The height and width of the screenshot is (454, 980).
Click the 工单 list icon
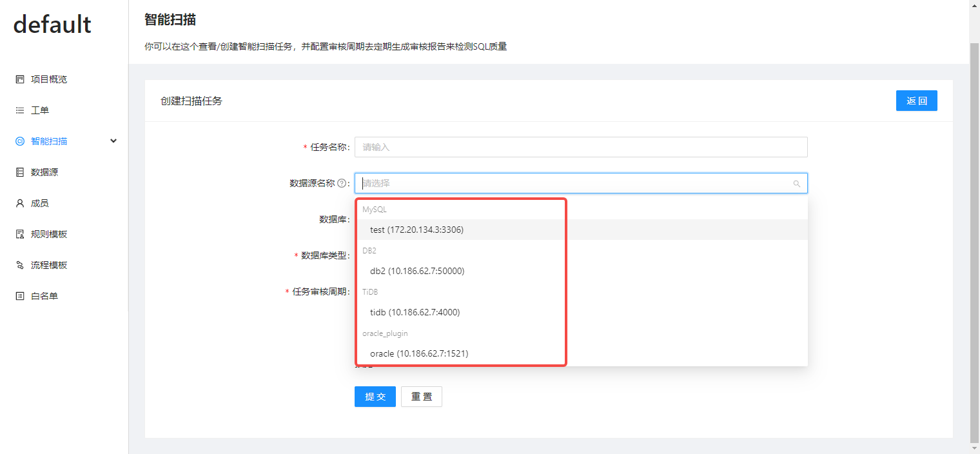(20, 110)
